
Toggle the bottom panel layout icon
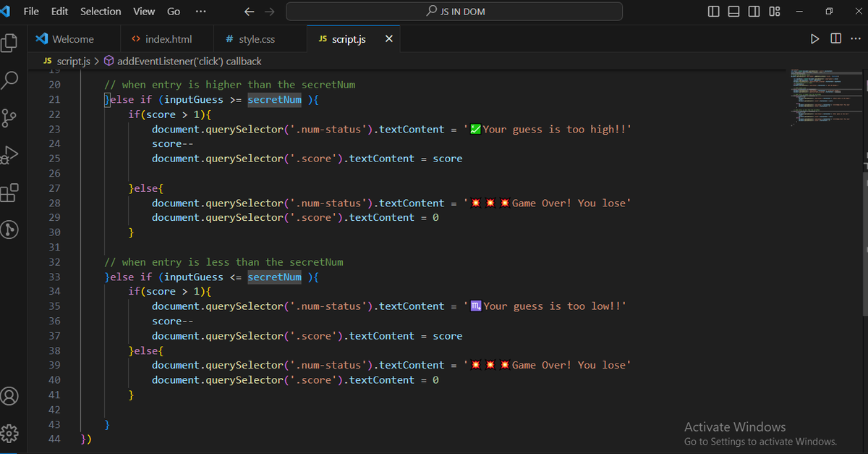tap(733, 12)
